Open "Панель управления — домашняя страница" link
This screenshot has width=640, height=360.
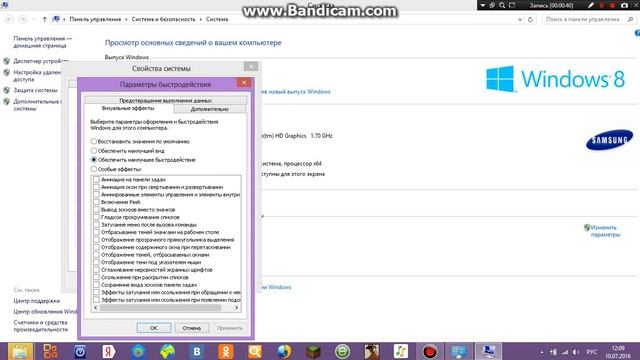tap(42, 42)
